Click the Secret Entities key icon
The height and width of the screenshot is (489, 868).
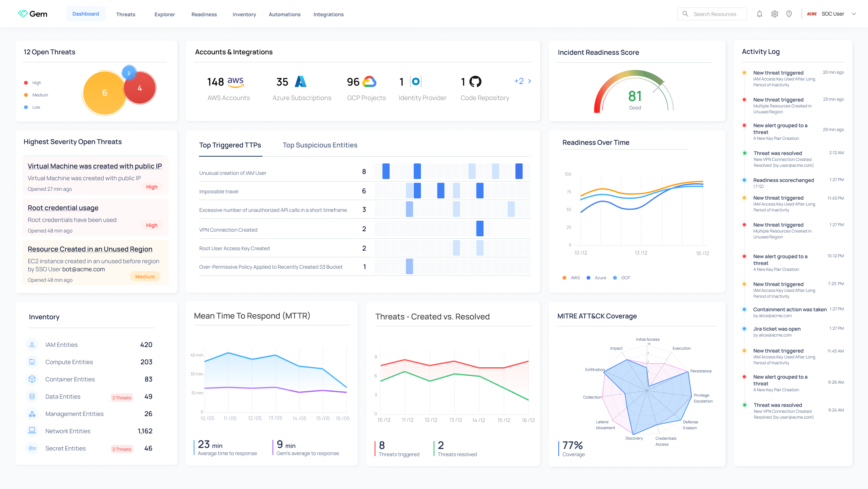tap(32, 448)
